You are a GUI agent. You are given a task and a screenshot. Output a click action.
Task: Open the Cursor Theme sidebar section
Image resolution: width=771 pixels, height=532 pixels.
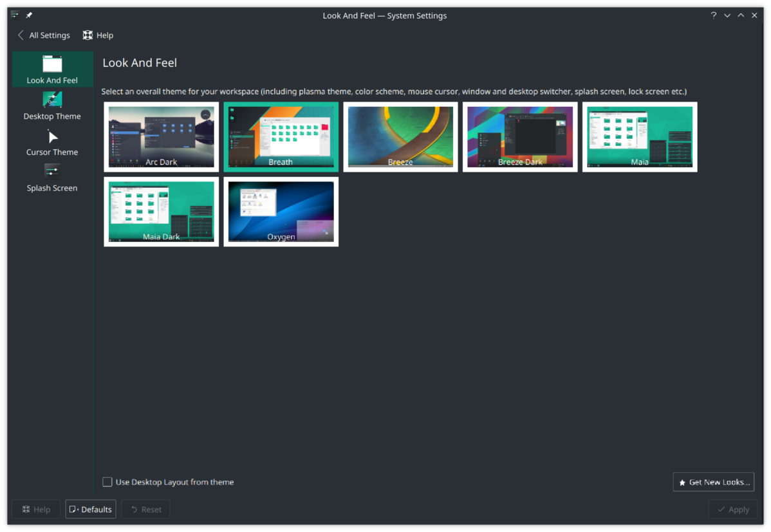pyautogui.click(x=52, y=142)
